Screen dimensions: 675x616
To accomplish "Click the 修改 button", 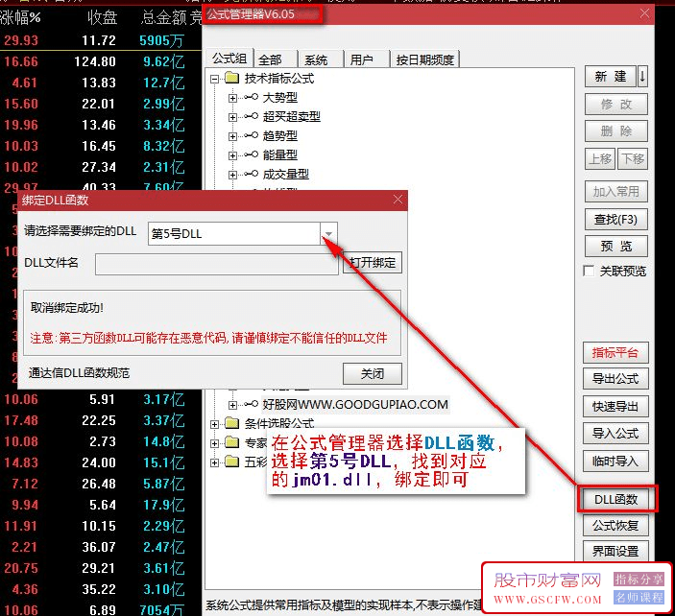I will pos(616,104).
